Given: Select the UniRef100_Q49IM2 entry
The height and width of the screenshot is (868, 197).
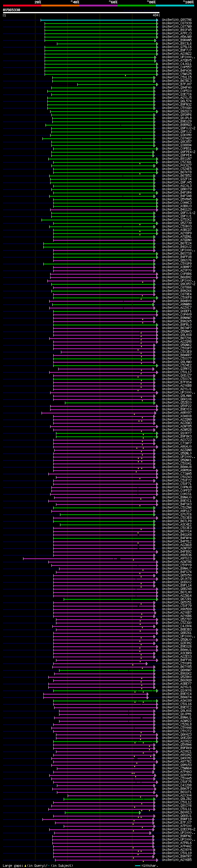Looking at the screenshot, I should pos(177,758).
